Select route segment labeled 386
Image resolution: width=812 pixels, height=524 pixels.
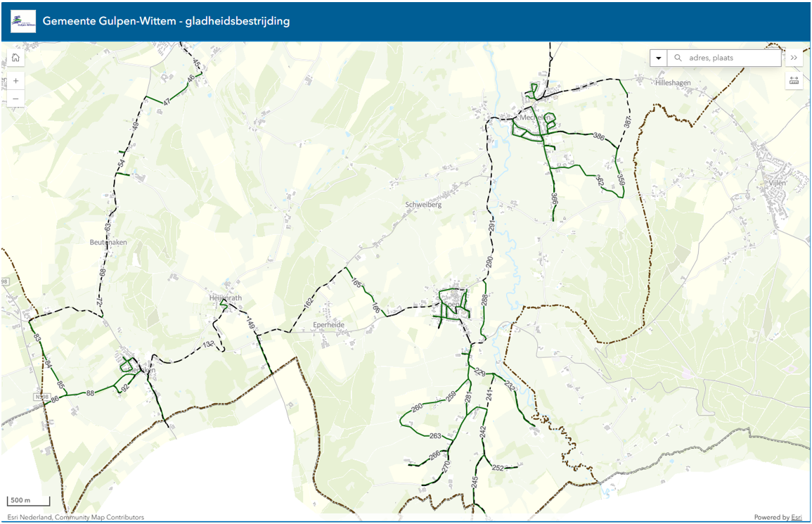click(x=599, y=137)
